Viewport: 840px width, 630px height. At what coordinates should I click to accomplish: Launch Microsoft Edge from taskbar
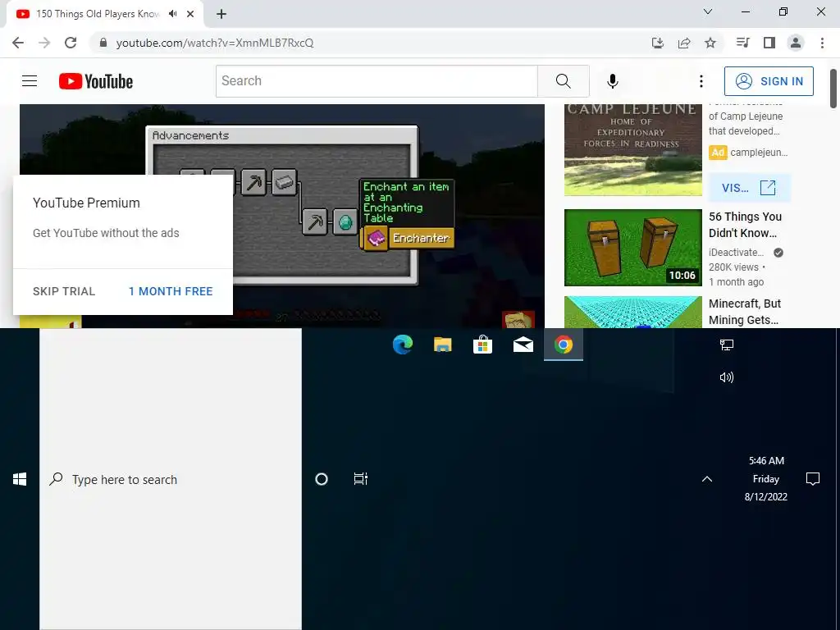[402, 345]
